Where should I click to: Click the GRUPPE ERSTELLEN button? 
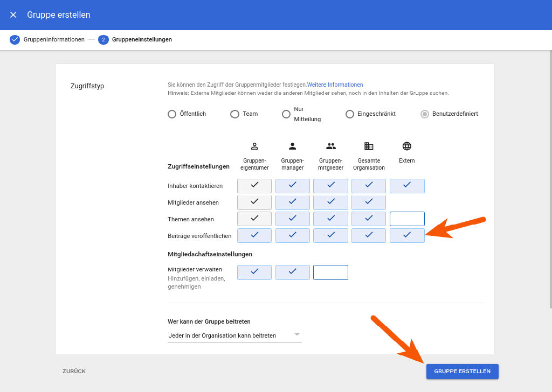[462, 371]
